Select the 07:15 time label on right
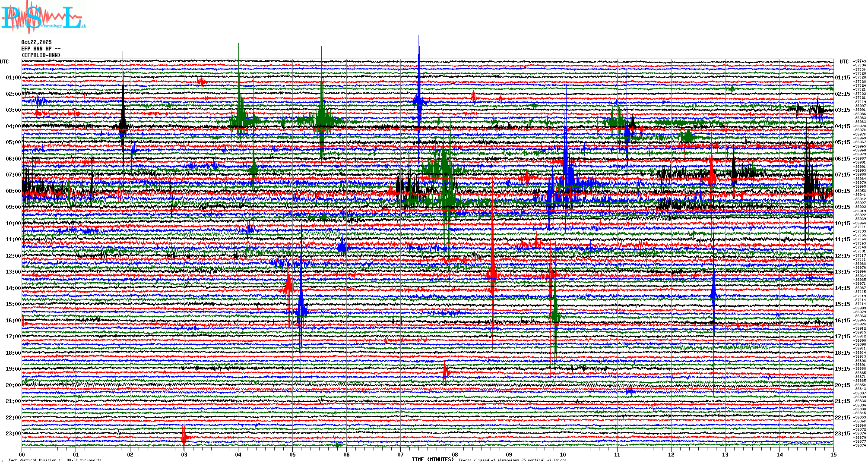This screenshot has width=868, height=466. [x=842, y=175]
